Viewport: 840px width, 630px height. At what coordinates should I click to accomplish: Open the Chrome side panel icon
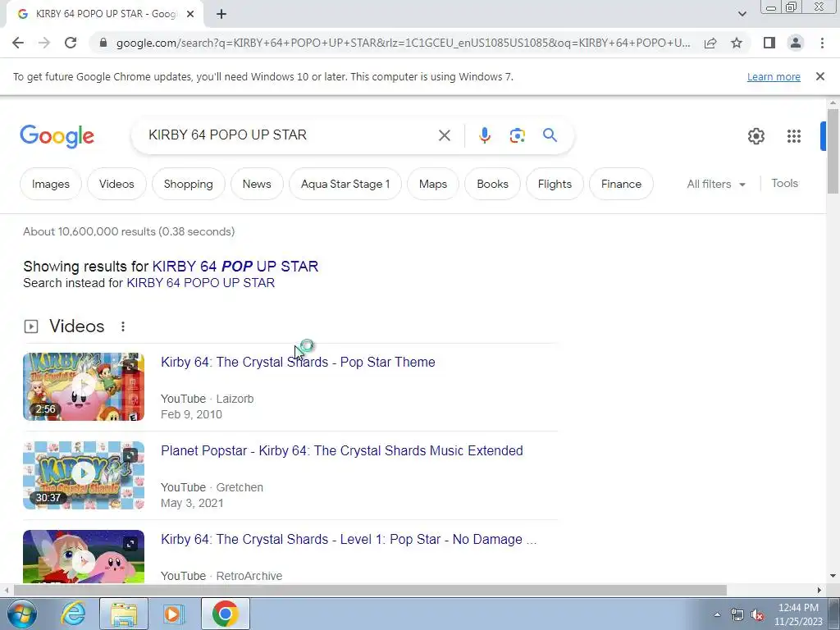769,43
